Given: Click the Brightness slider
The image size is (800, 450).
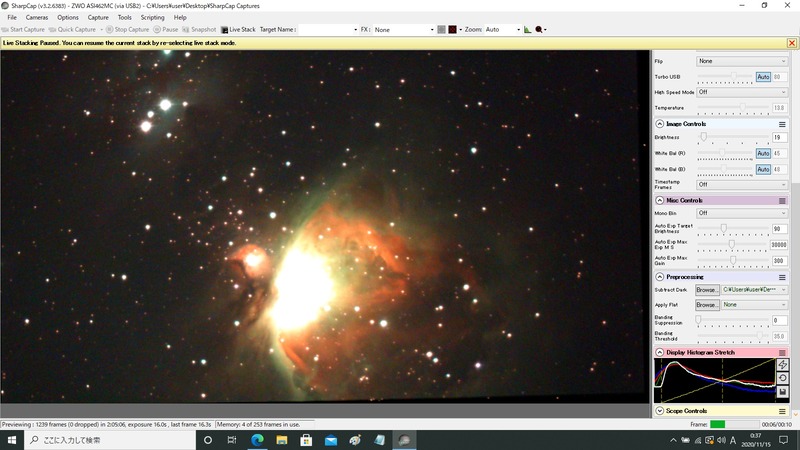Looking at the screenshot, I should tap(733, 138).
